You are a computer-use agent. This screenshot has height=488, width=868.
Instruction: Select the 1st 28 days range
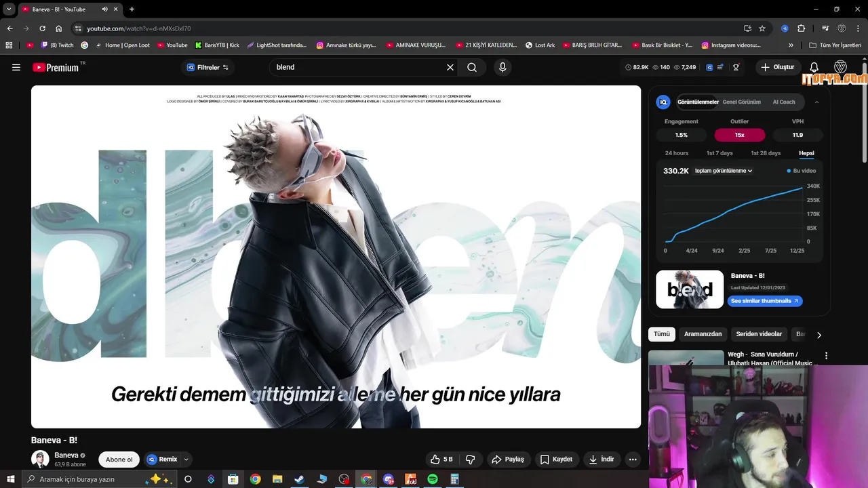766,153
